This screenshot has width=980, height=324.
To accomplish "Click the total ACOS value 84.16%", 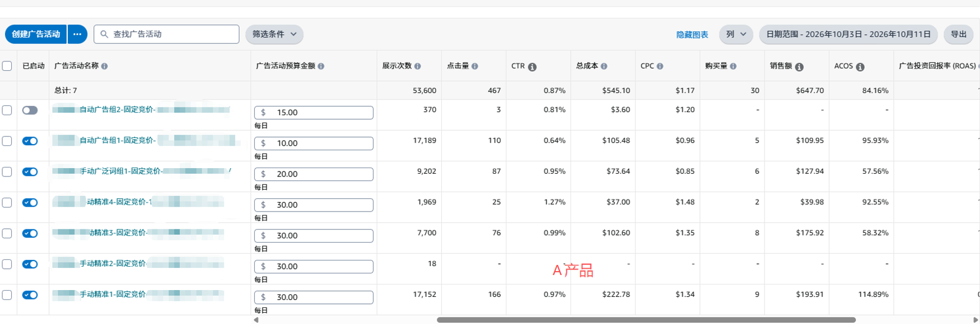I will click(x=875, y=90).
